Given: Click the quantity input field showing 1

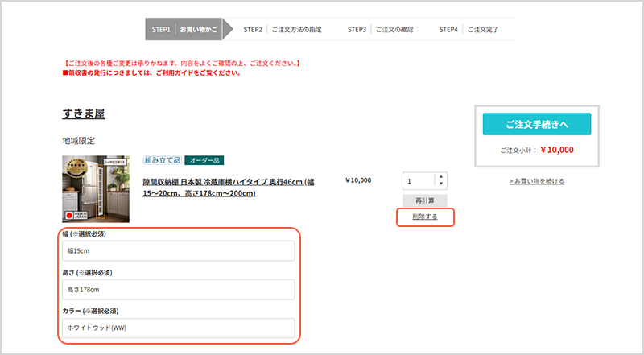Looking at the screenshot, I should tap(418, 181).
